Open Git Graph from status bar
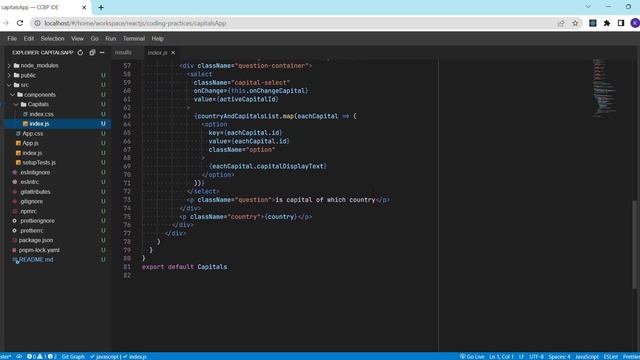Viewport: 640px width, 360px height. pos(73,356)
